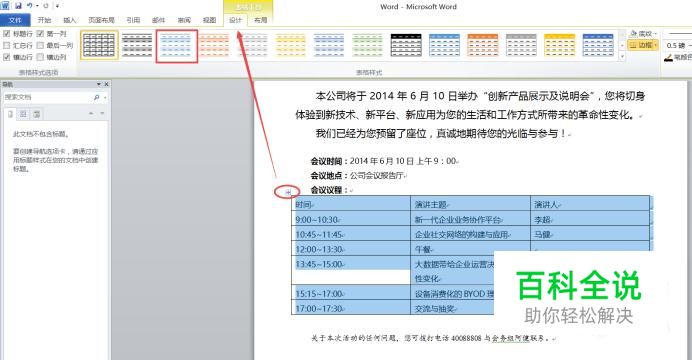Click the 笔颜色 (Pen Color) button
Viewport: 692px width, 360px height.
click(678, 57)
